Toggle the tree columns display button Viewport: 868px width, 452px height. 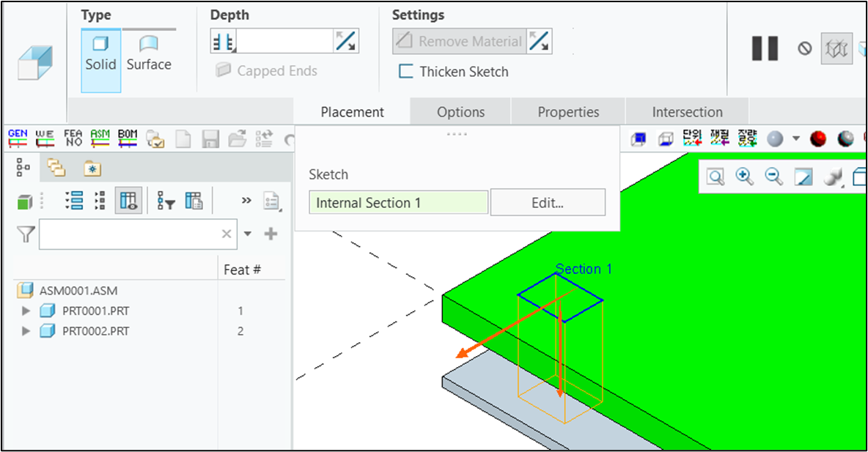click(x=128, y=200)
